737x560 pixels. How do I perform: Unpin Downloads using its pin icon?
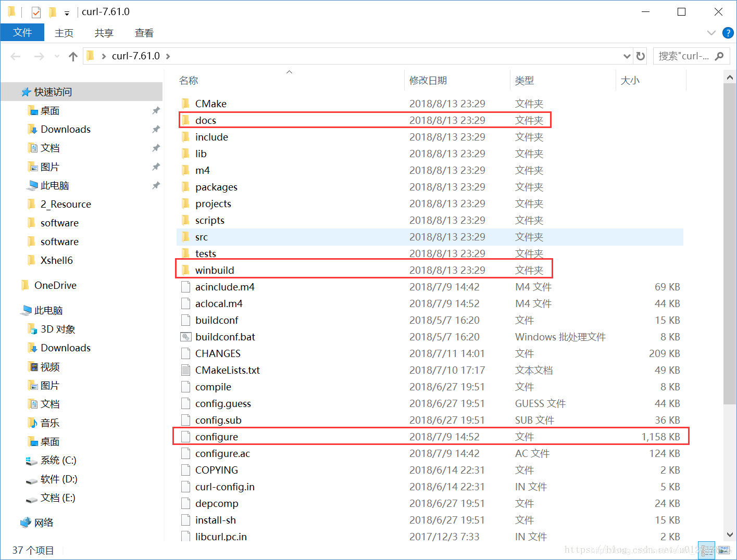155,129
